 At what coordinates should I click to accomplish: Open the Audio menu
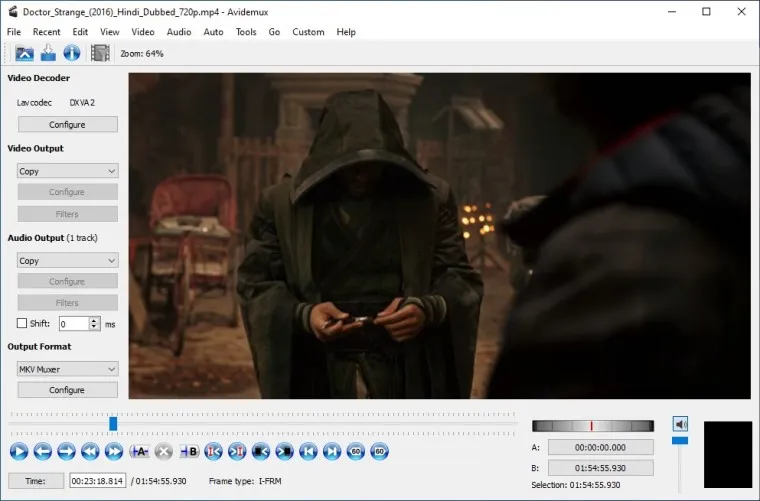(179, 32)
